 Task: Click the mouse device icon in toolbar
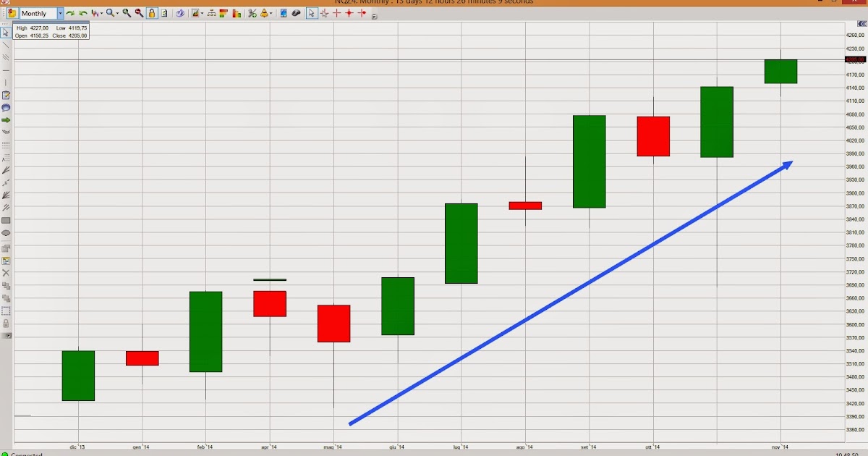[x=296, y=13]
